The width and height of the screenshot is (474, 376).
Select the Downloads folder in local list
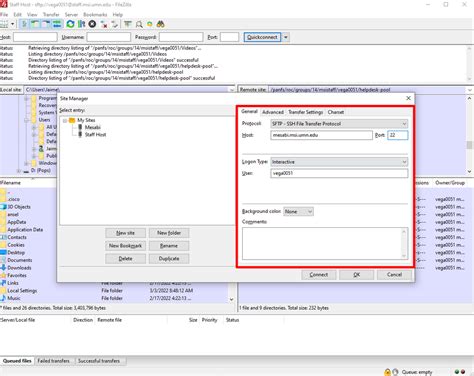(19, 268)
